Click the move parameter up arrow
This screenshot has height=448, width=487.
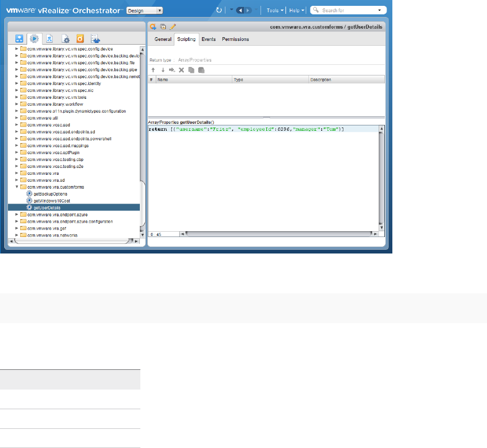pos(153,70)
